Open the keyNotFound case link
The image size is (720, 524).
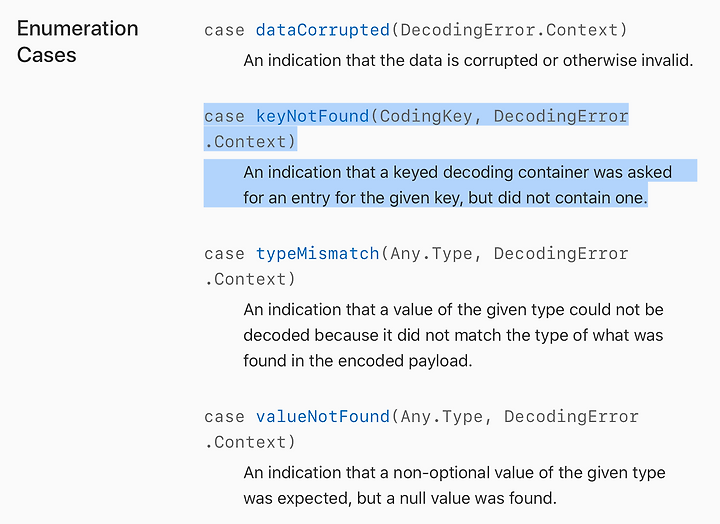click(x=312, y=116)
